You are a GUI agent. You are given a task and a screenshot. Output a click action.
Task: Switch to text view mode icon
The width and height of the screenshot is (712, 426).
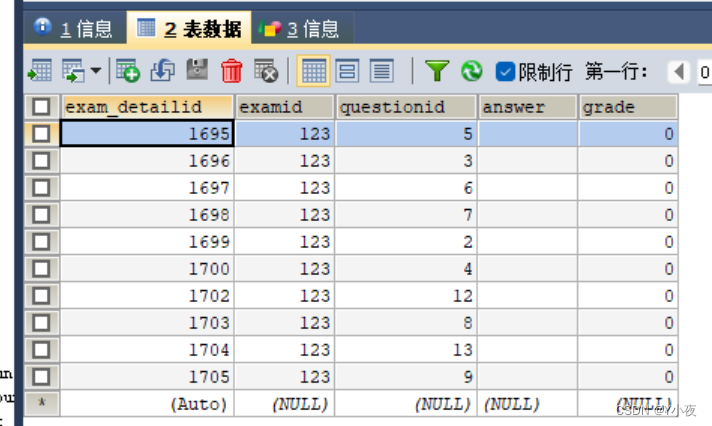coord(381,71)
